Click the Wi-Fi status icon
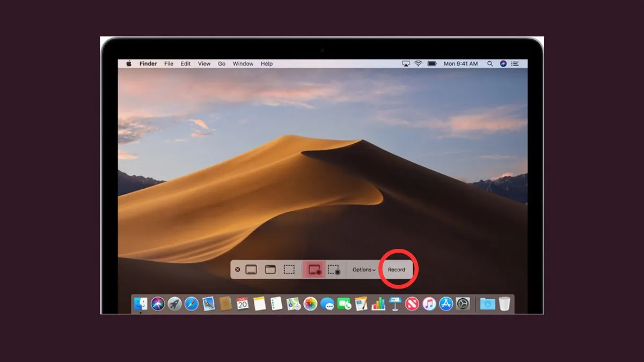644x362 pixels. [x=419, y=63]
